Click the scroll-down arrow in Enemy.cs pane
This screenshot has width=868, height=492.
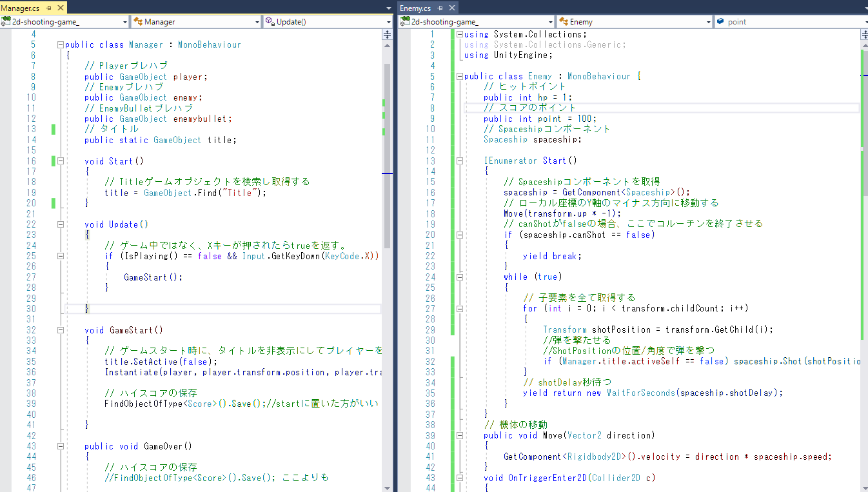coord(864,487)
